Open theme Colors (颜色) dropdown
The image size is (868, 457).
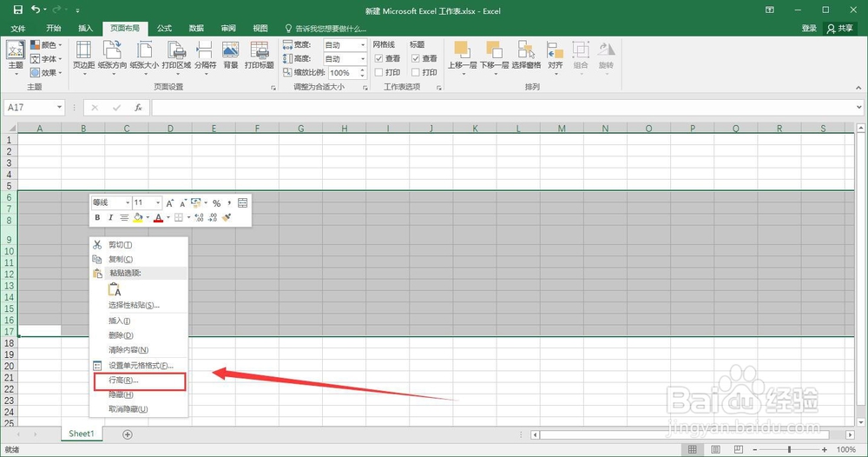click(x=46, y=45)
